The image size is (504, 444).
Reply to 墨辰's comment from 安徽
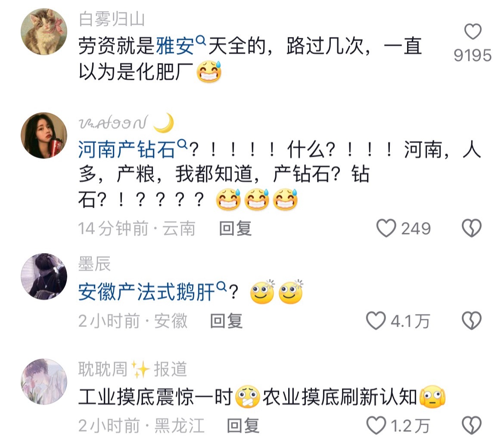(226, 321)
